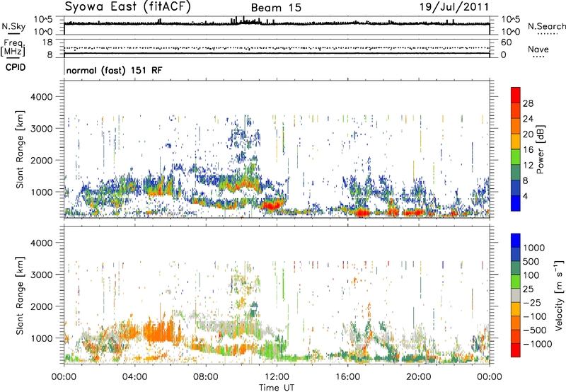Click the light green 12–16 dB Power segment

coord(516,156)
